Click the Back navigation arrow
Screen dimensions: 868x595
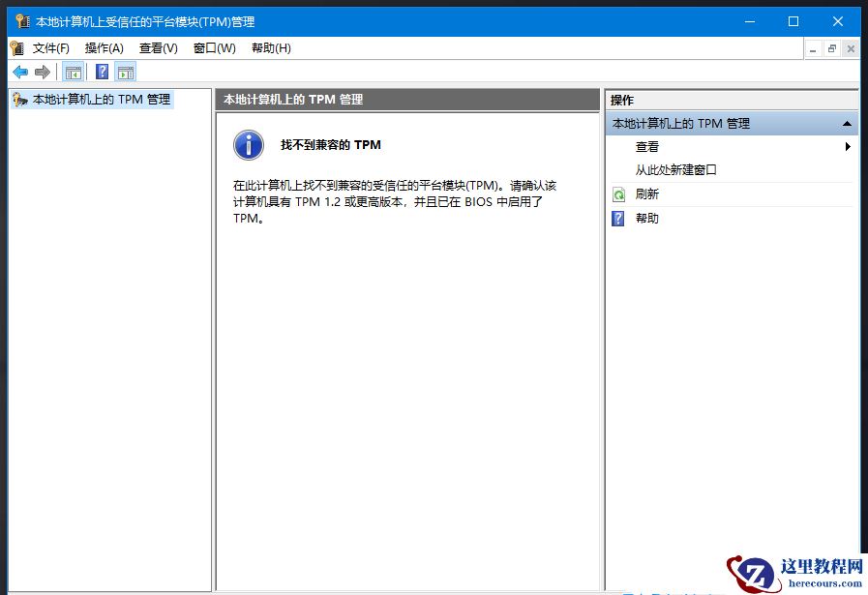tap(19, 71)
